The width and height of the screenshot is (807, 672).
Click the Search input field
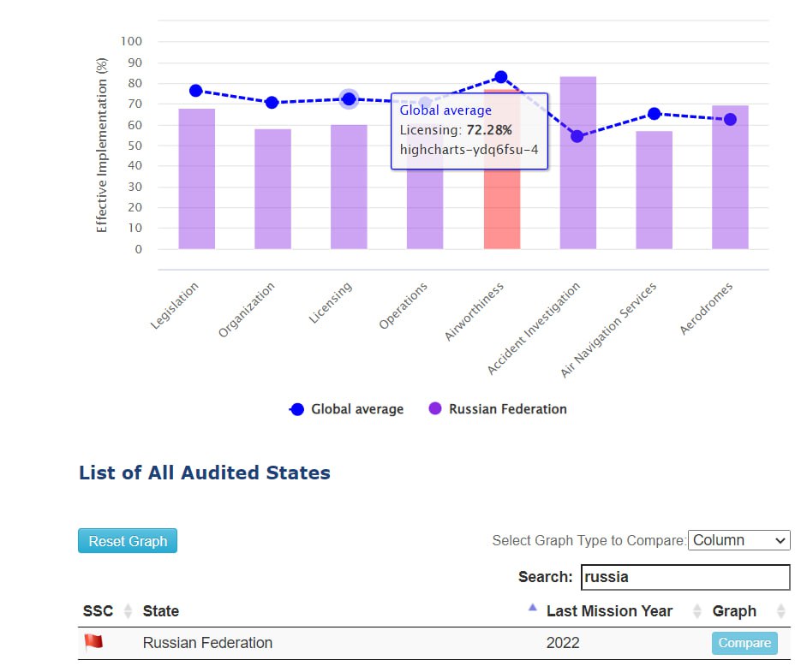[684, 577]
